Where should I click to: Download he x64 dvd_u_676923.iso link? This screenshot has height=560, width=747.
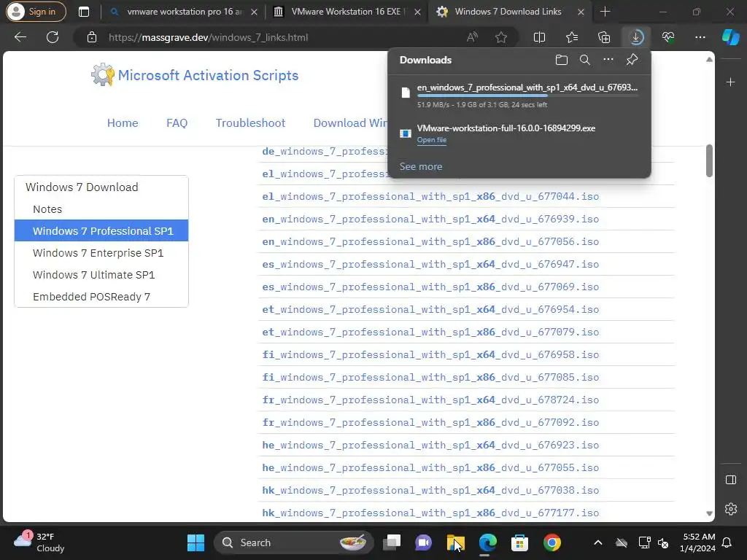(x=430, y=446)
